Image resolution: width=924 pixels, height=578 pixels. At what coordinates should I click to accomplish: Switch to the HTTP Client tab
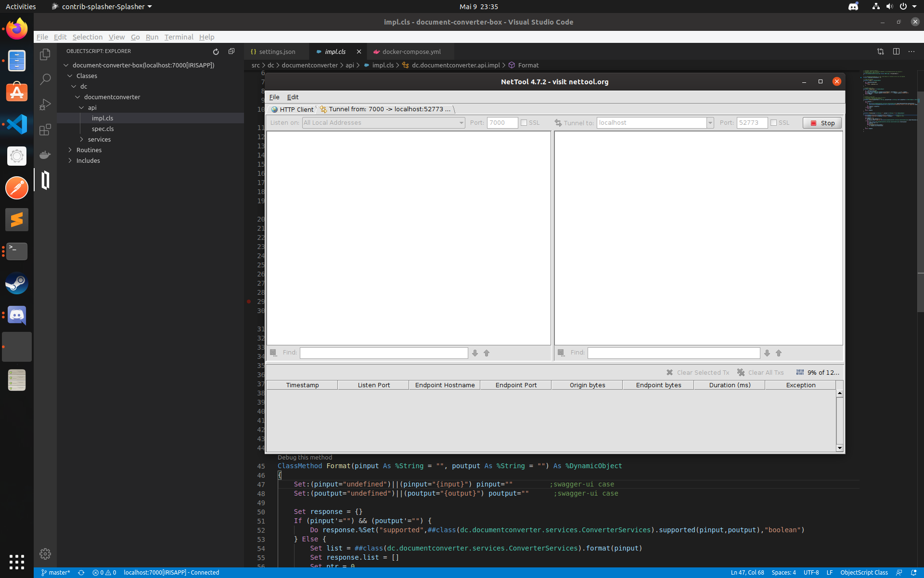tap(293, 109)
